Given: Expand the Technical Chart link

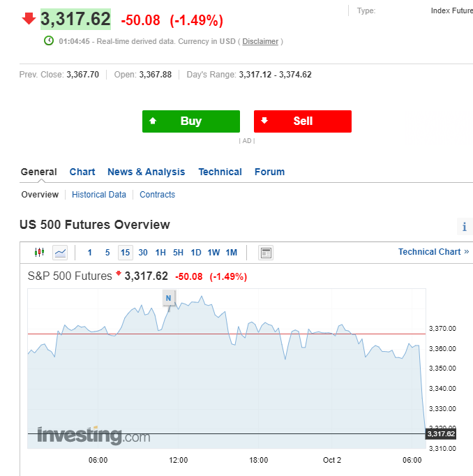Looking at the screenshot, I should point(433,252).
